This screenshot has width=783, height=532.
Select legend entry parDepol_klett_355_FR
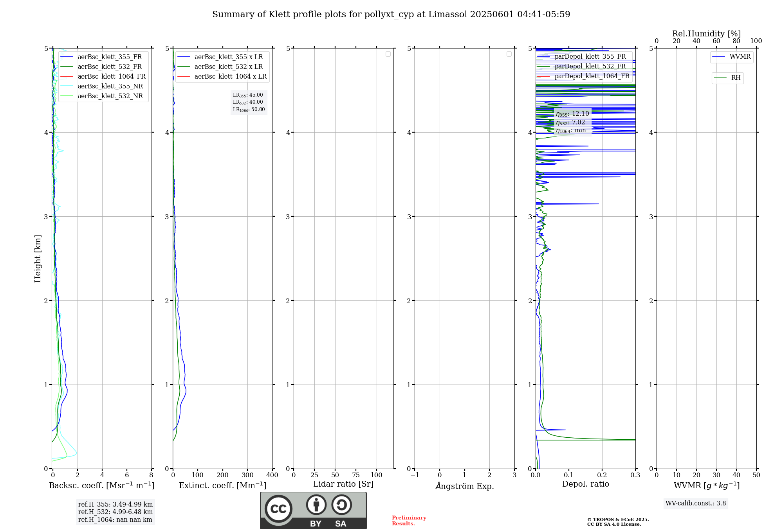[x=583, y=57]
